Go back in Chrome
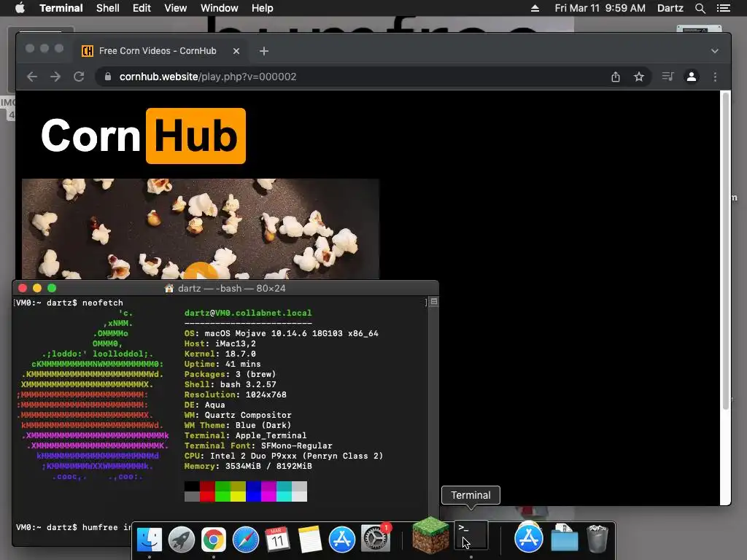The height and width of the screenshot is (560, 747). tap(32, 77)
